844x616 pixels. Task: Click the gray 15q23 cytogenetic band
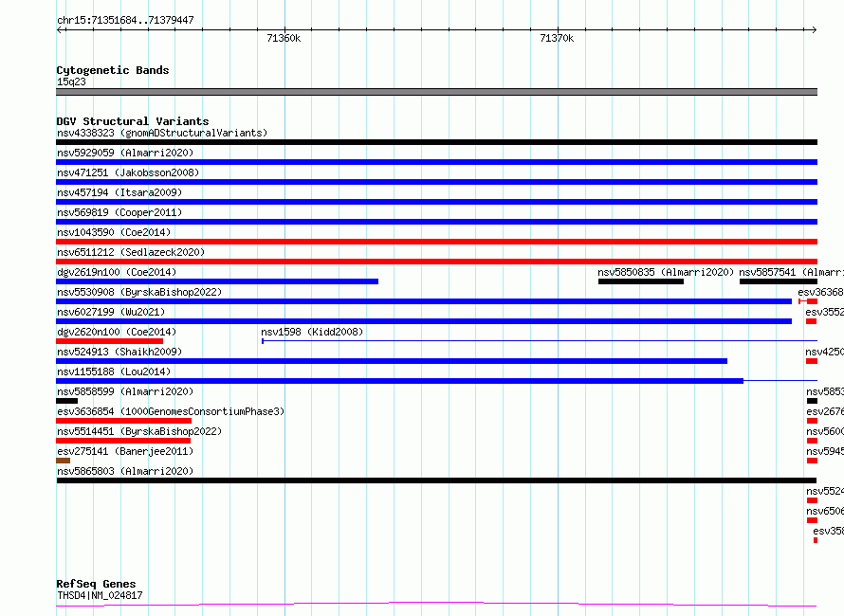(x=436, y=92)
